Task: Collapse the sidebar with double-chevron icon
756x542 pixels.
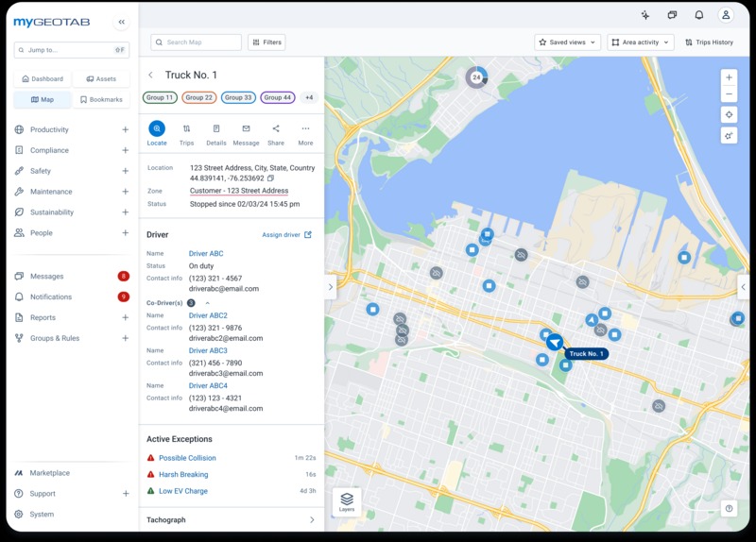Action: pos(122,22)
